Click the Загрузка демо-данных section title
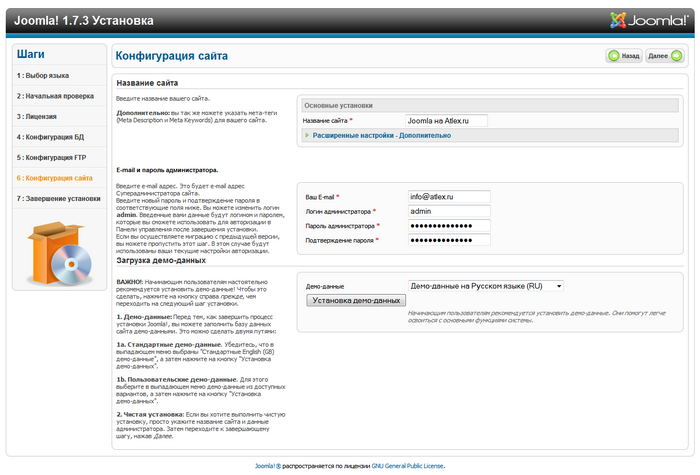700x475 pixels. point(161,260)
